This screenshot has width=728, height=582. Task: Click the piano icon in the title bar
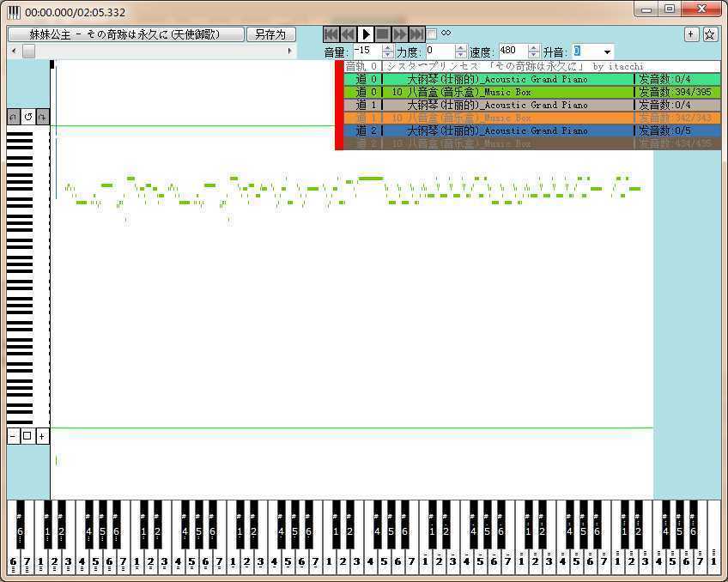pyautogui.click(x=14, y=12)
